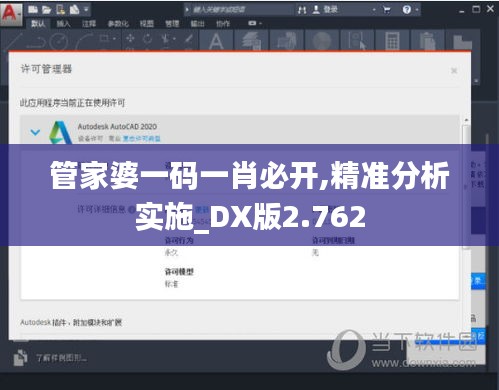Switch to the 注释 ribbon tab

coord(89,24)
